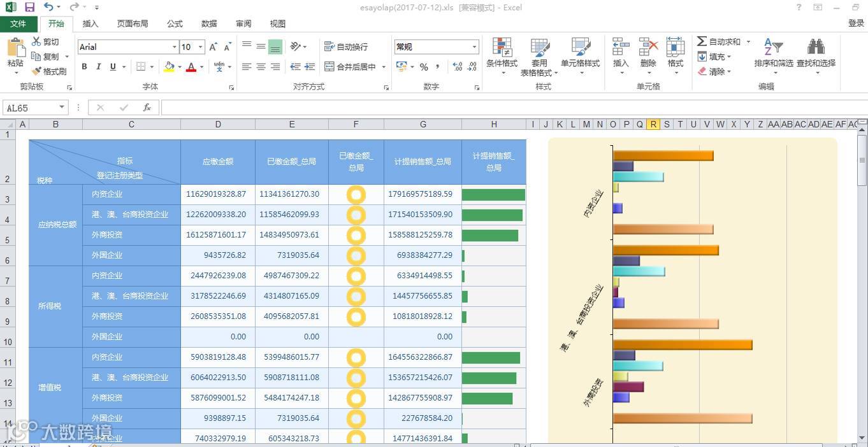Viewport: 868px width, 447px height.
Task: Click the Increase Indent icon
Action: tap(310, 66)
